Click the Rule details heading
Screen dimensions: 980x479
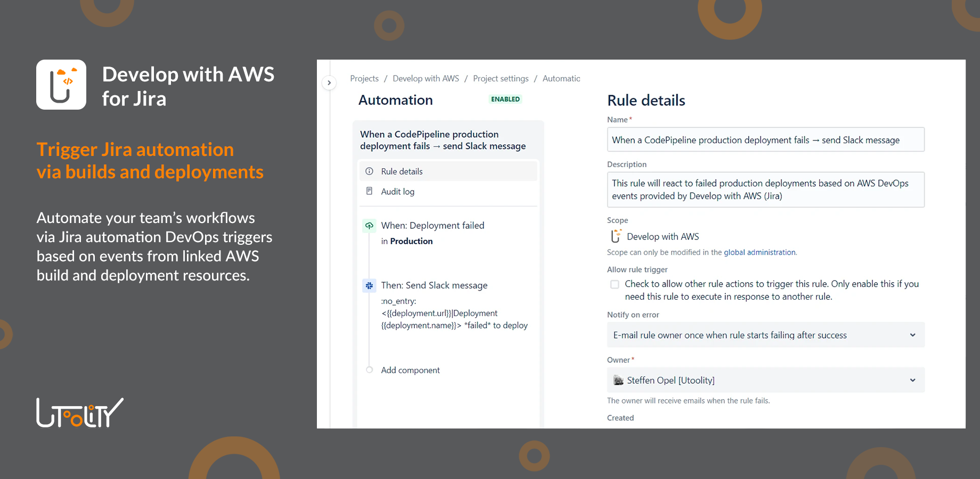click(646, 101)
